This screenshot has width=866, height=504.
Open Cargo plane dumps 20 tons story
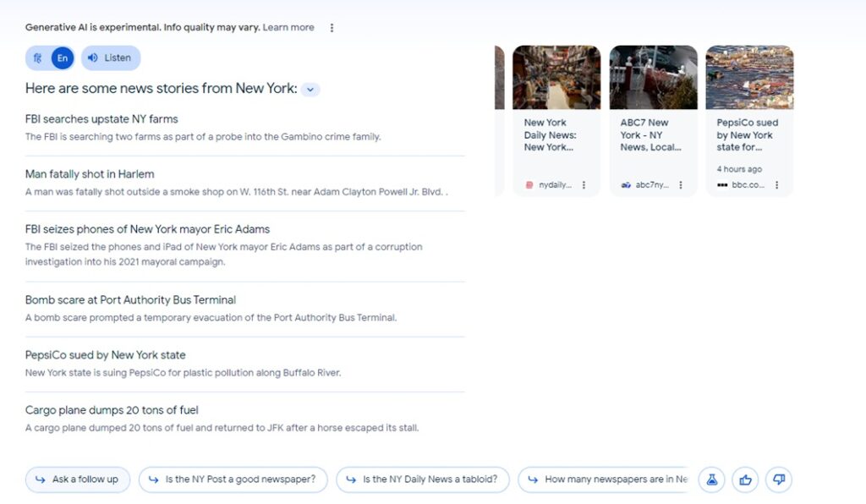[112, 411]
